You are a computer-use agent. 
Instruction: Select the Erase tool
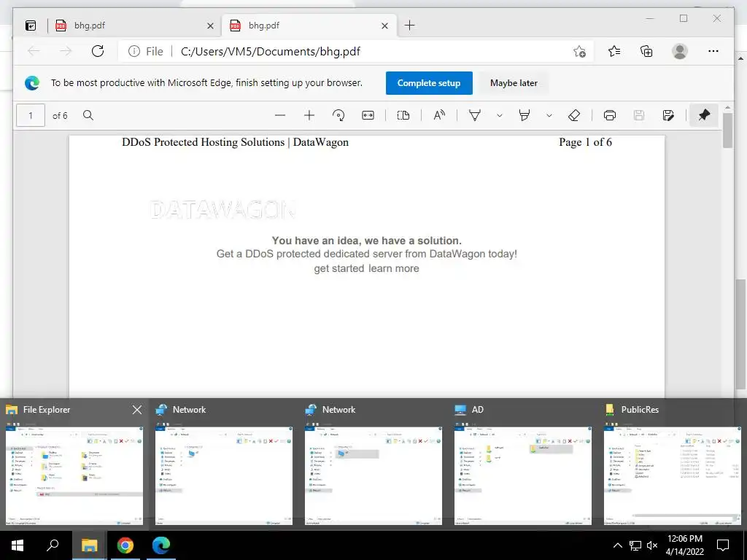574,115
